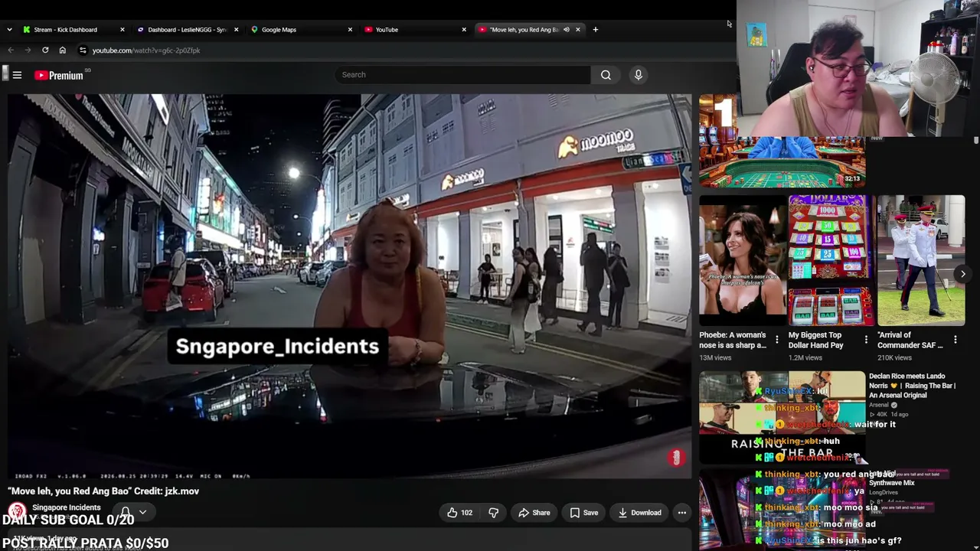Open Singapore Incidents channel avatar
The width and height of the screenshot is (980, 551).
tap(17, 511)
